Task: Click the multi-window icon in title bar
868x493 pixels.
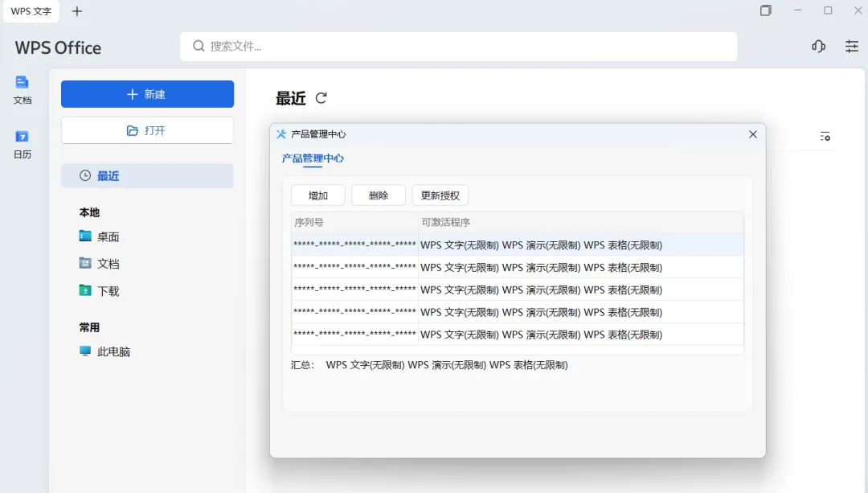Action: pyautogui.click(x=766, y=10)
